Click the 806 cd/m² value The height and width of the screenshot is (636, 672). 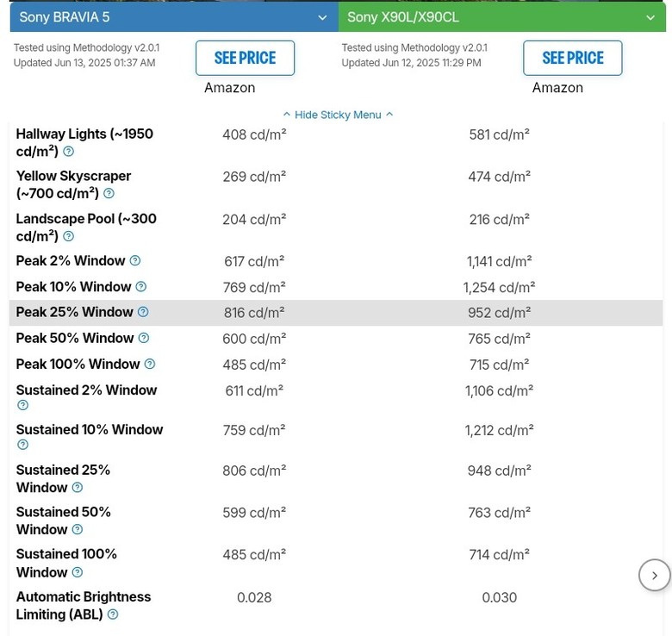254,471
